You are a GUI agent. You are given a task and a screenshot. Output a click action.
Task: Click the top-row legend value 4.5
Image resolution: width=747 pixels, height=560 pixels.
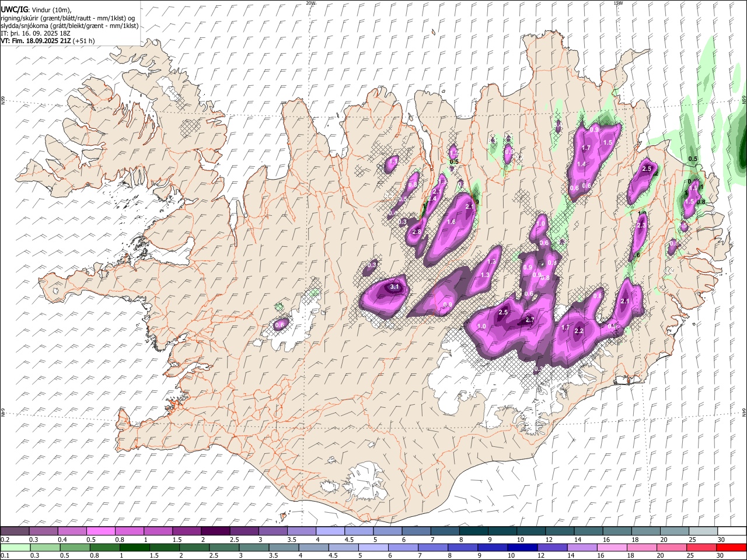click(x=349, y=540)
